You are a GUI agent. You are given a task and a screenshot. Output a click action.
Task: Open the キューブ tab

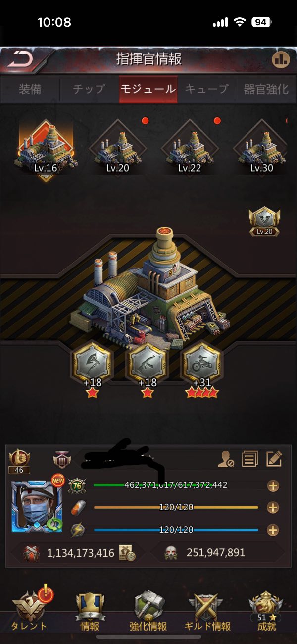[x=207, y=89]
